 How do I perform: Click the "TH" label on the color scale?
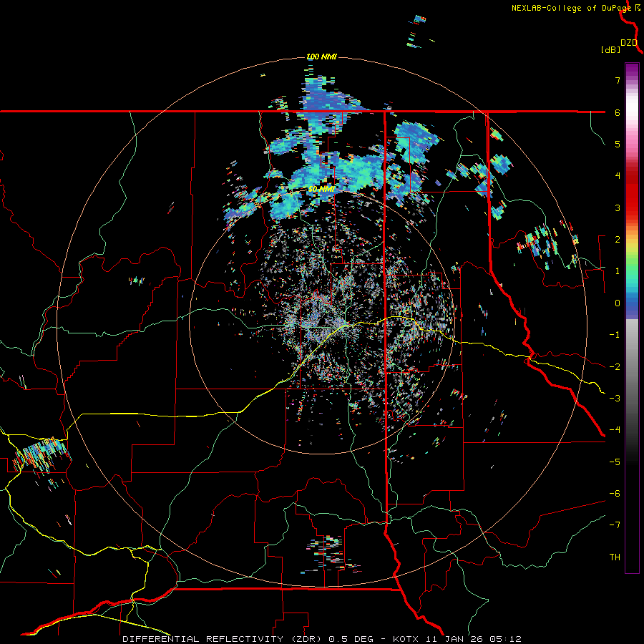pyautogui.click(x=615, y=557)
